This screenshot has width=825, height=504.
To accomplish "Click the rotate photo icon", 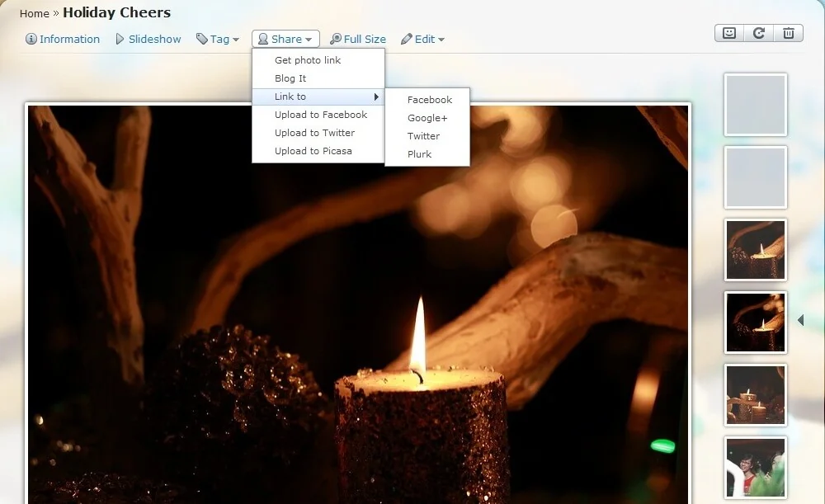I will pyautogui.click(x=759, y=33).
